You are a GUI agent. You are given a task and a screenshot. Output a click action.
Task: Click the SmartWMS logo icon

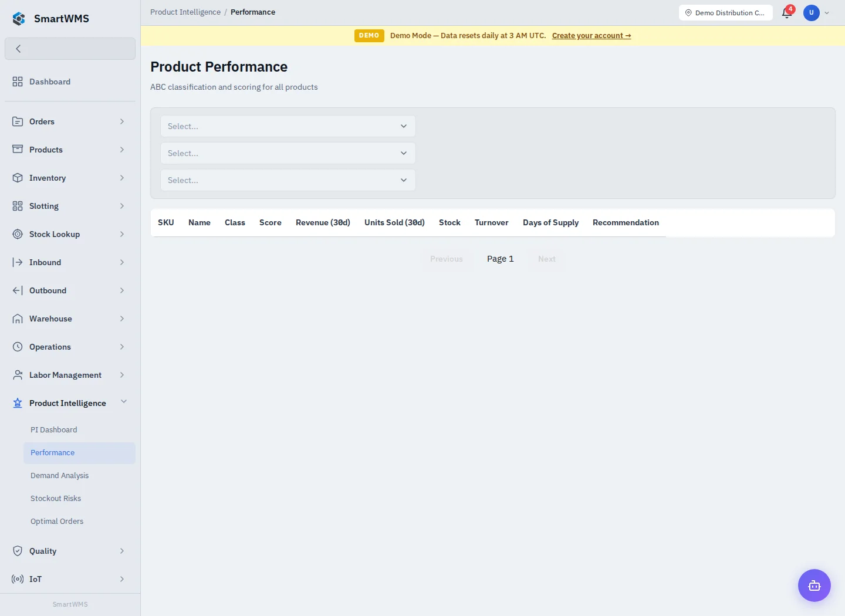[19, 19]
